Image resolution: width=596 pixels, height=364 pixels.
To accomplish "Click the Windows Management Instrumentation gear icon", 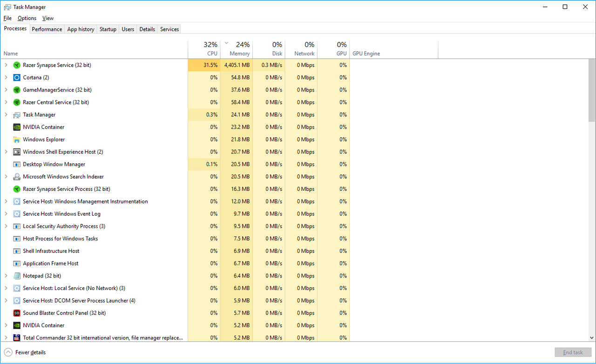I will pos(17,202).
